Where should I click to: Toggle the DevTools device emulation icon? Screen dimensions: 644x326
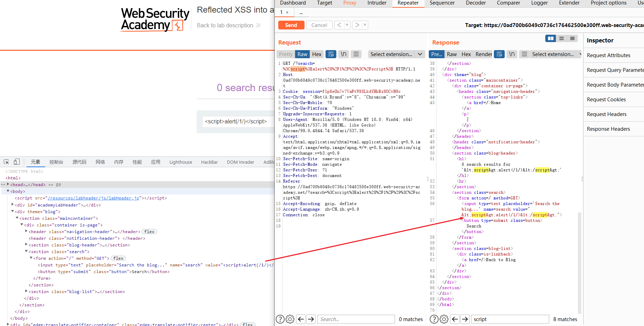coord(16,162)
